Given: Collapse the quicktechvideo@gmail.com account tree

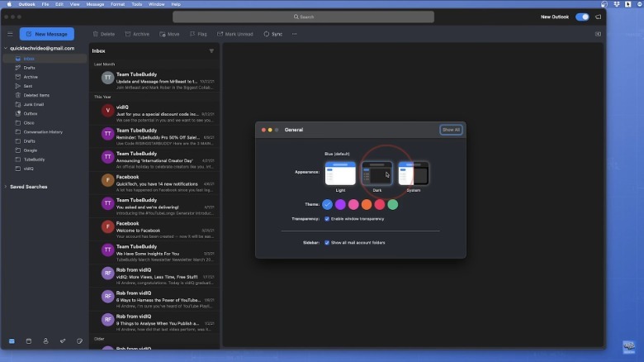Looking at the screenshot, I should tap(5, 48).
